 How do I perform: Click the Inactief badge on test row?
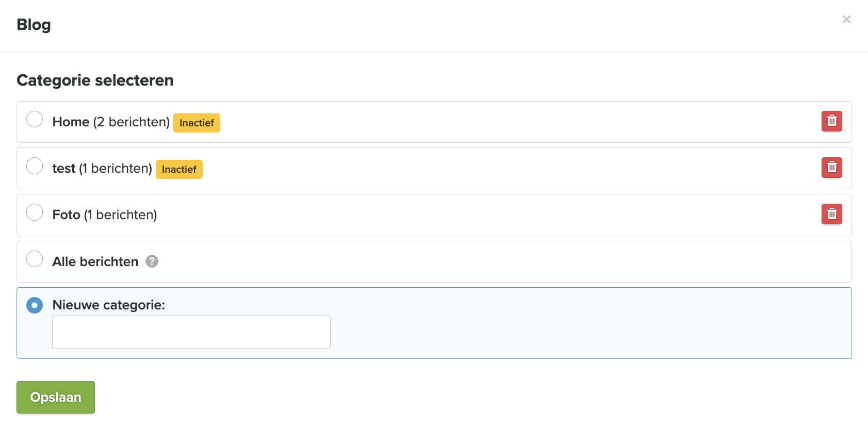(x=179, y=170)
